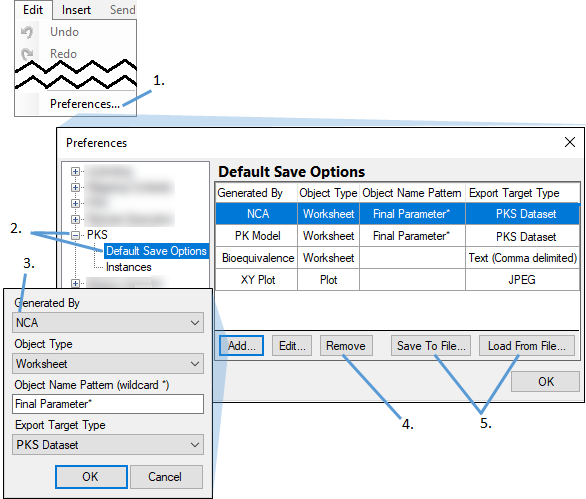Viewport: 586px width, 499px height.
Task: Close the Preferences dialog with X
Action: pos(570,142)
